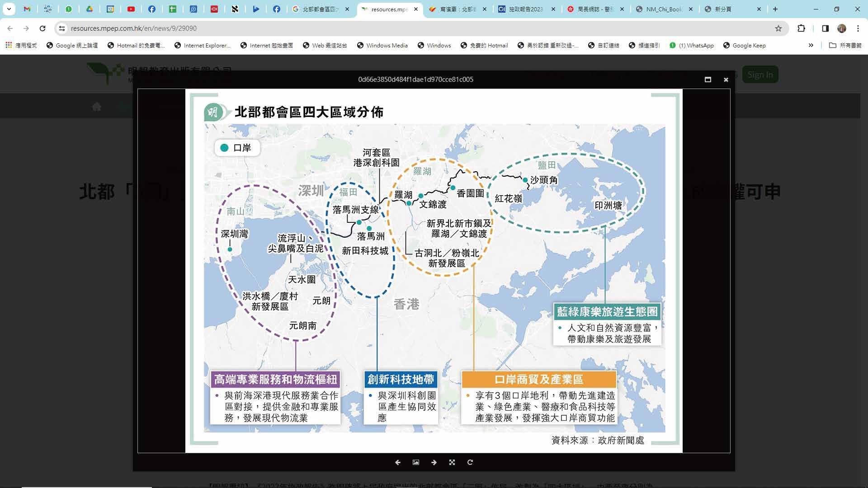Rotate the image with the rotate icon
The image size is (868, 488).
click(470, 462)
